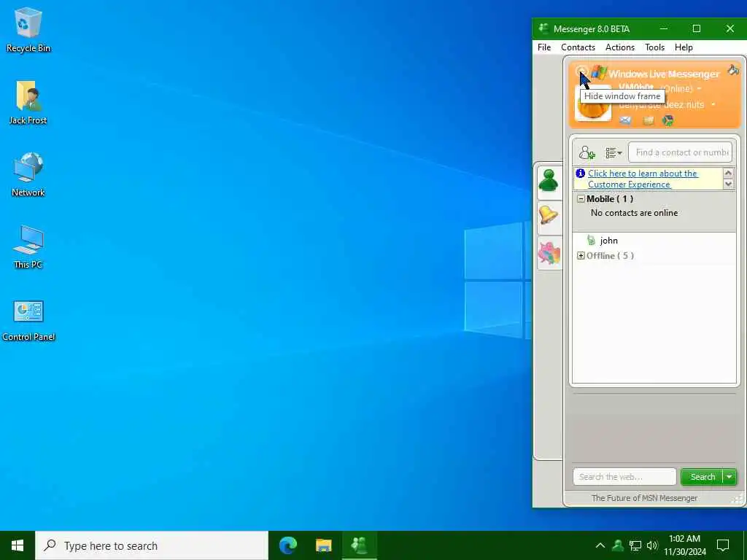Open the MSN Today globe icon
Viewport: 747px width, 560px height.
(668, 120)
